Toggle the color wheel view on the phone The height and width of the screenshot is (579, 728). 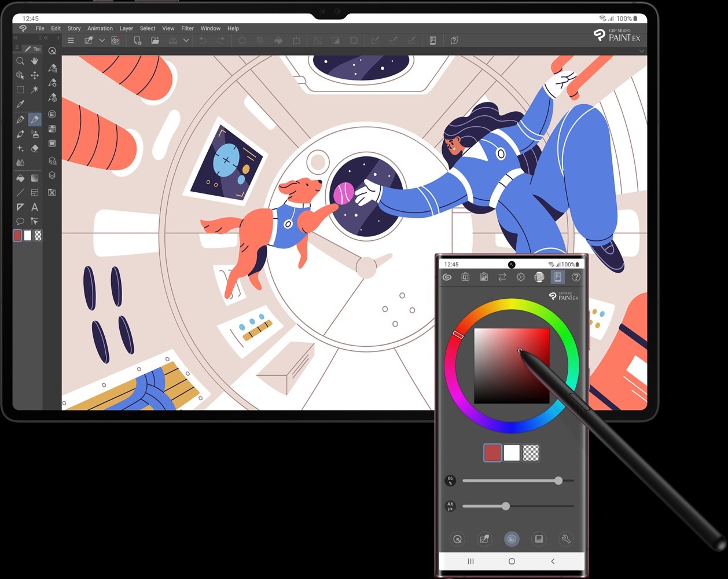(x=512, y=538)
